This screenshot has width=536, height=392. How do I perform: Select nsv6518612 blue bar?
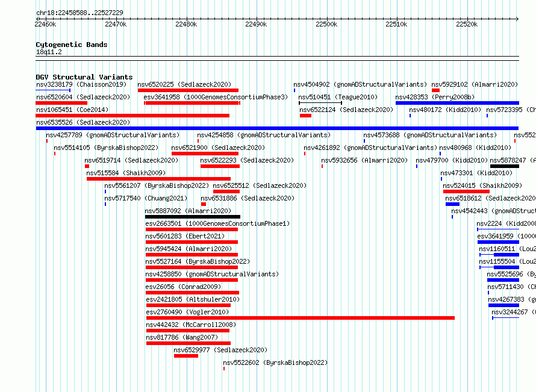[453, 204]
